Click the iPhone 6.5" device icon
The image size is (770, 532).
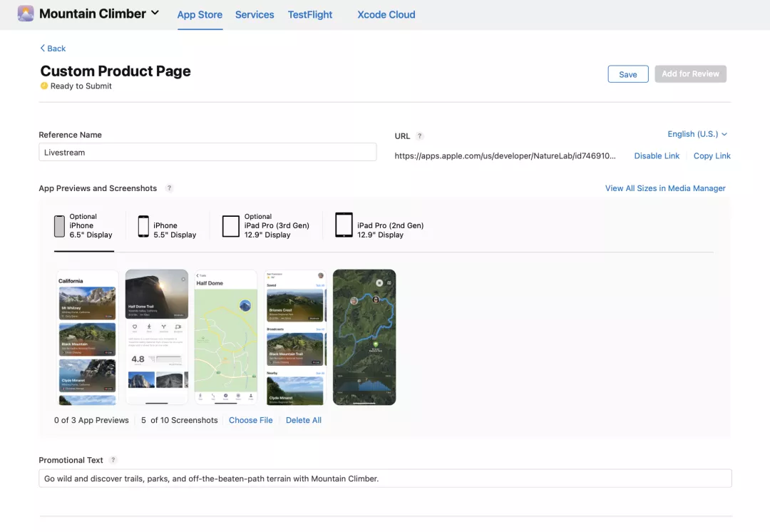(x=59, y=226)
